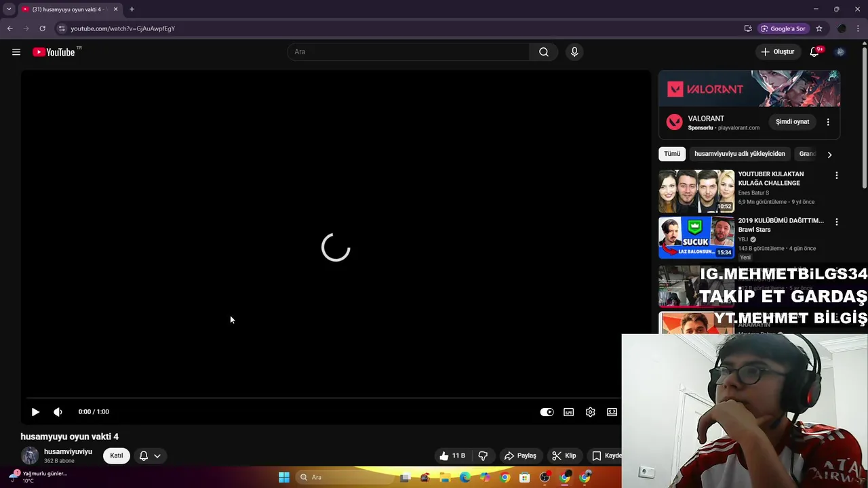Go to YouTube home via the logo

[54, 52]
